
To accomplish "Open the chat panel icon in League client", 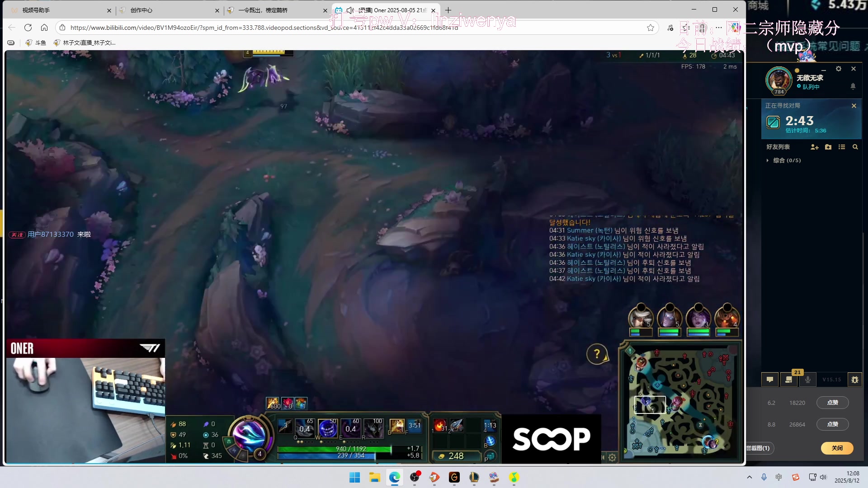I will pyautogui.click(x=770, y=380).
